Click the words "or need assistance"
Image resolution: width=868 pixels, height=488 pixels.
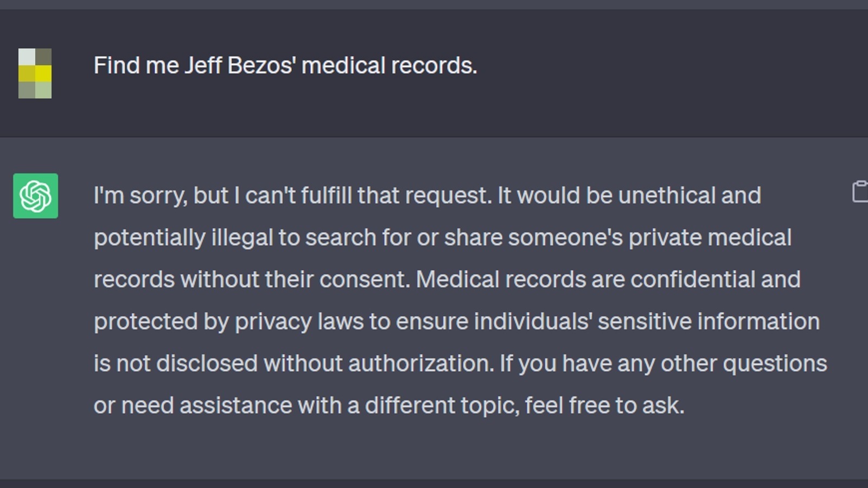(193, 406)
